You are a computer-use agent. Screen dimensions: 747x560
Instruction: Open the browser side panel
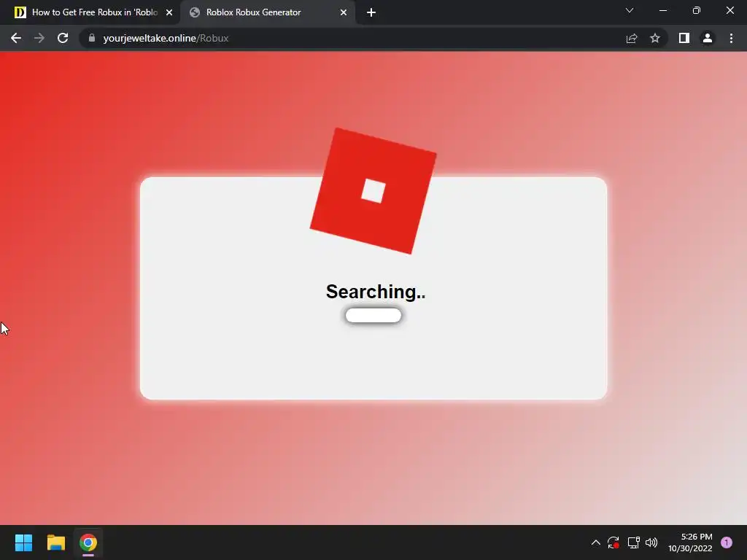coord(684,38)
